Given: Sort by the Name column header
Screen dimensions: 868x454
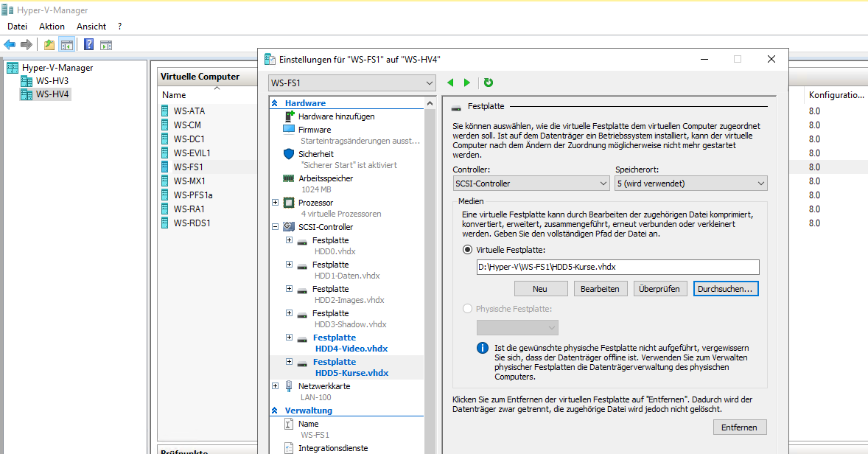Looking at the screenshot, I should click(174, 95).
